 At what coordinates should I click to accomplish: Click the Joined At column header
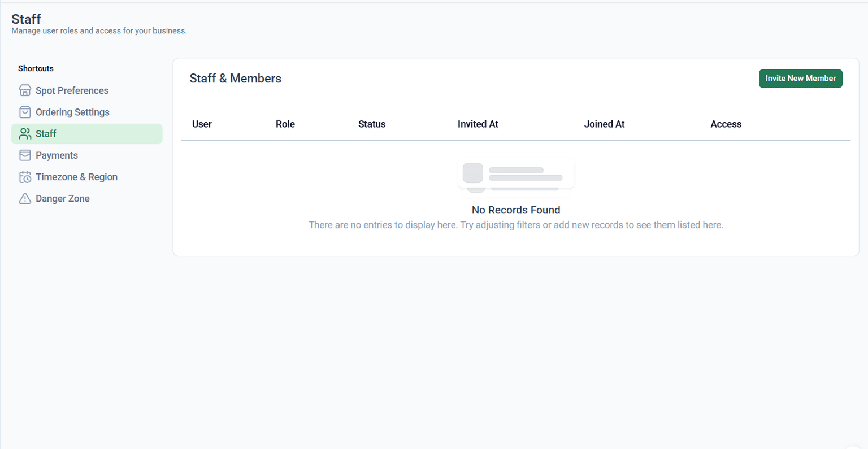[x=604, y=124]
